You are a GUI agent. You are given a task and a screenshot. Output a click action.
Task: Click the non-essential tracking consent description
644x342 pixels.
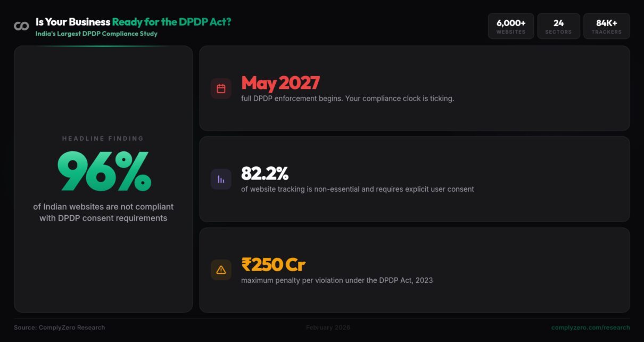(357, 189)
